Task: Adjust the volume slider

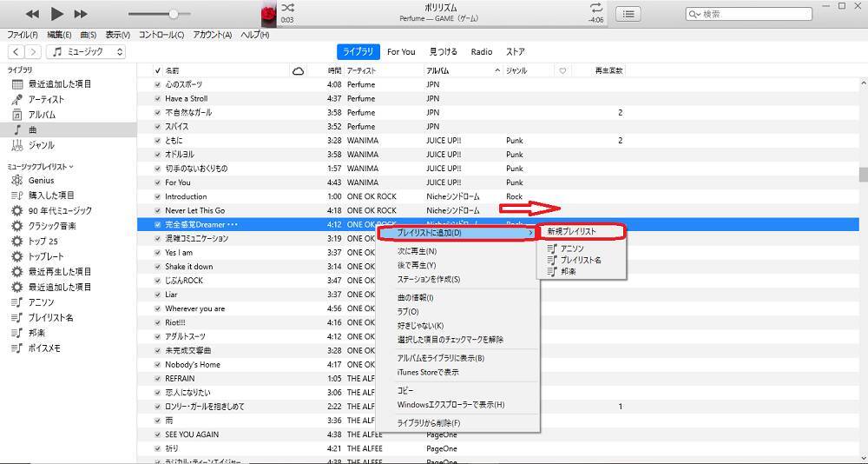Action: [174, 14]
